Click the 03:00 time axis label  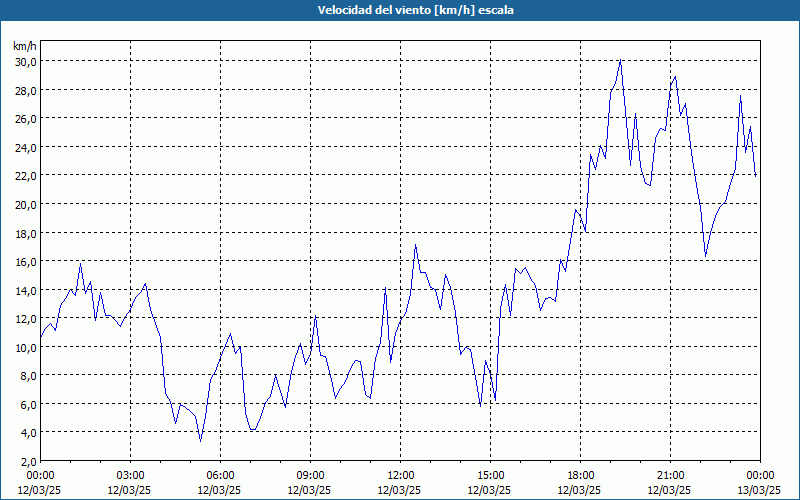click(130, 476)
